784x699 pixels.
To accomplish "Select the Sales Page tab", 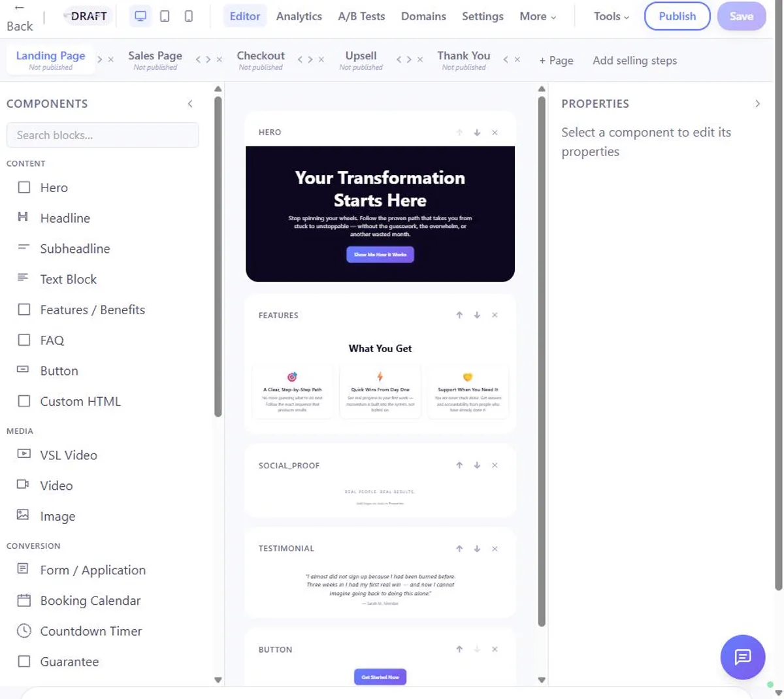I will point(155,60).
